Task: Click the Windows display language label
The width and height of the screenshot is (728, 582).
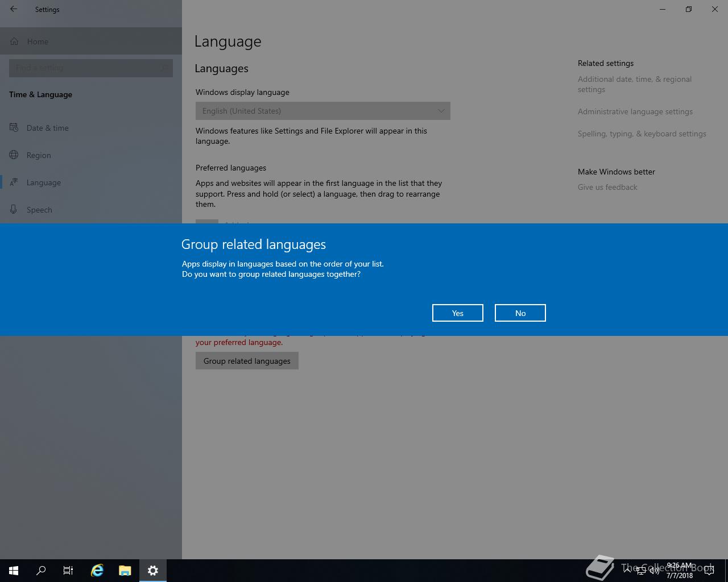Action: coord(242,92)
